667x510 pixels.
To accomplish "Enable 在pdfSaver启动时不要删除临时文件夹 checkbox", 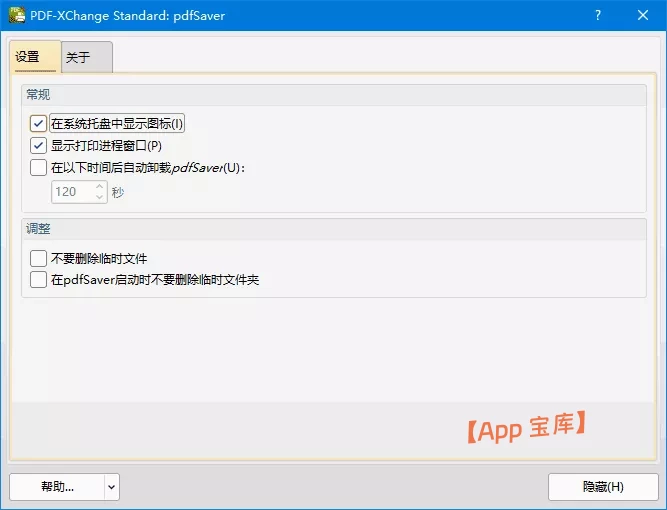I will tap(38, 280).
